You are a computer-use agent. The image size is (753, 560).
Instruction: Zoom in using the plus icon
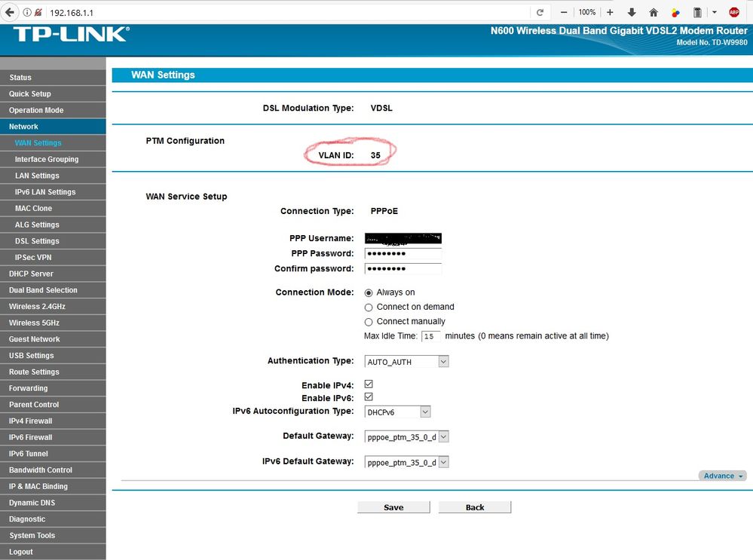coord(610,13)
